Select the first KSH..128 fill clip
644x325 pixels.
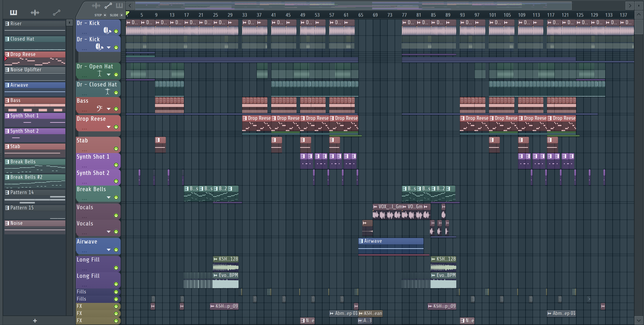225,264
